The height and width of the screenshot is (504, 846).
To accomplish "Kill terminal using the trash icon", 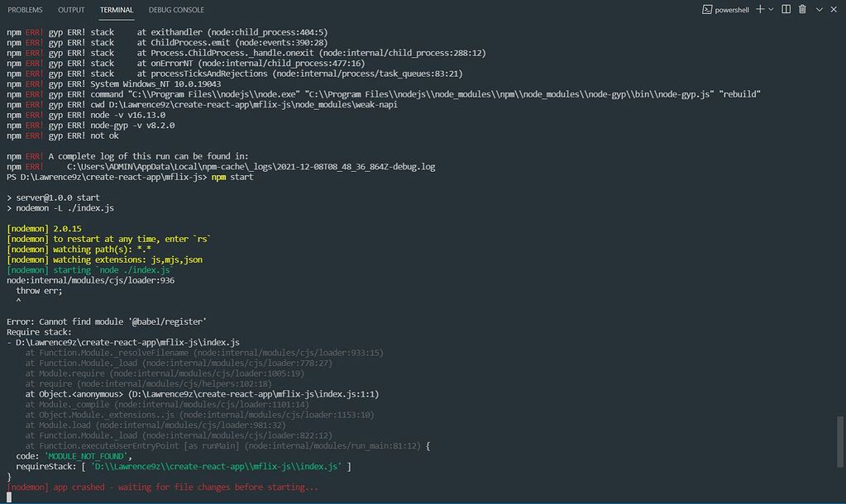I will pyautogui.click(x=801, y=9).
